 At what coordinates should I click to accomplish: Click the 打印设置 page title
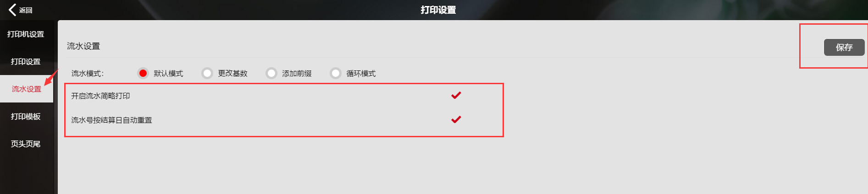pyautogui.click(x=438, y=10)
